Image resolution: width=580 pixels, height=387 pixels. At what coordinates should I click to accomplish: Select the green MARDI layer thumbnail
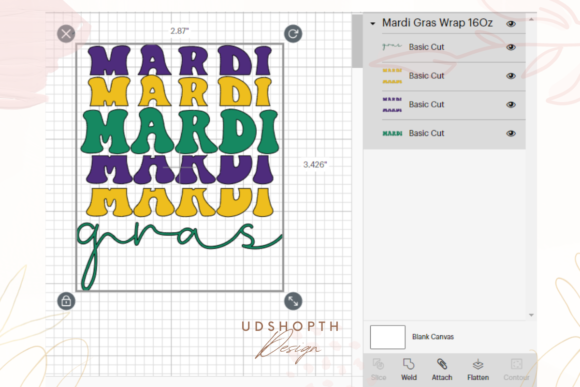point(392,133)
